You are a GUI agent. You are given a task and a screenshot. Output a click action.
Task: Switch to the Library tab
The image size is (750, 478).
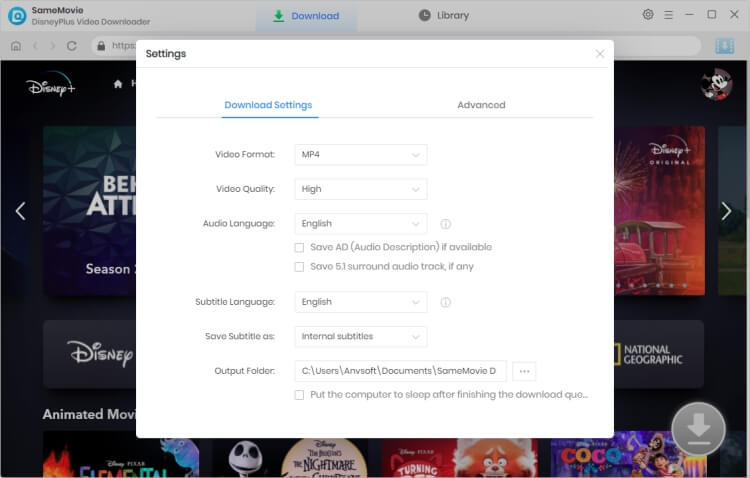[x=443, y=16]
